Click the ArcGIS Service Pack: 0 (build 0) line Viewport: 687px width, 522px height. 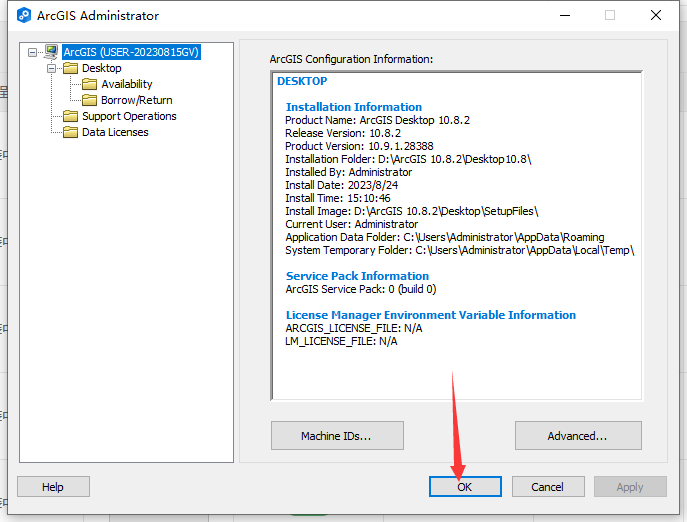pos(361,289)
